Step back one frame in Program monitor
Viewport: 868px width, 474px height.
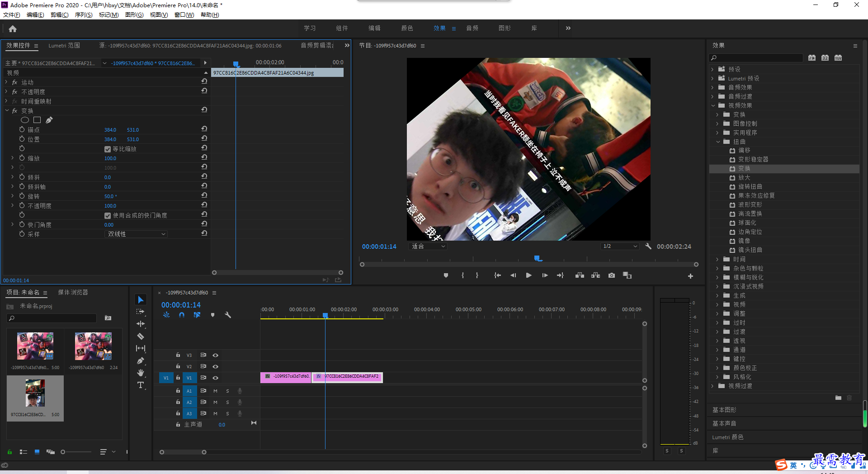[513, 275]
